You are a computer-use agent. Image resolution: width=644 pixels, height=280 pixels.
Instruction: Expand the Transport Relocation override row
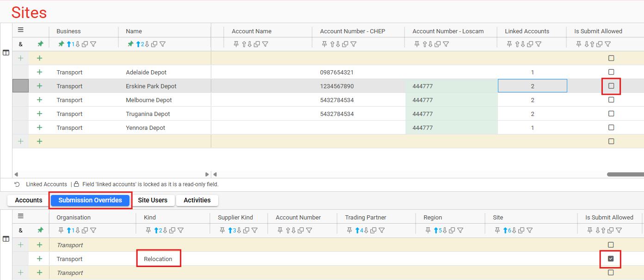tap(39, 259)
